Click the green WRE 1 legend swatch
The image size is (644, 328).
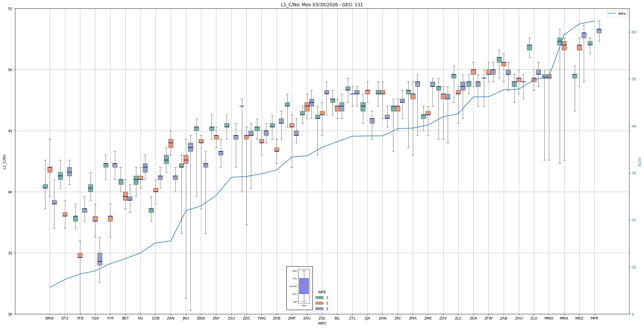319,298
